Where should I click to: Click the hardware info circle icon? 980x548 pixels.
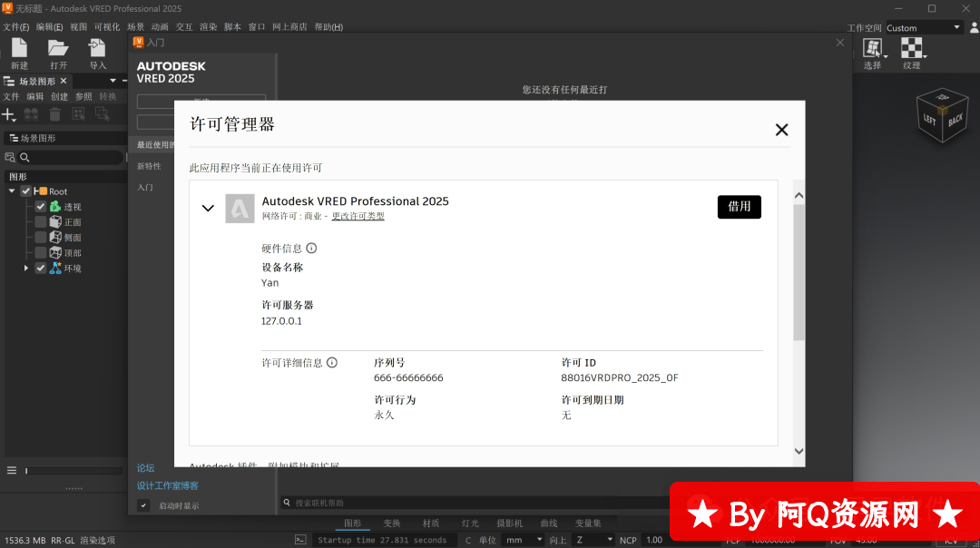pyautogui.click(x=311, y=248)
